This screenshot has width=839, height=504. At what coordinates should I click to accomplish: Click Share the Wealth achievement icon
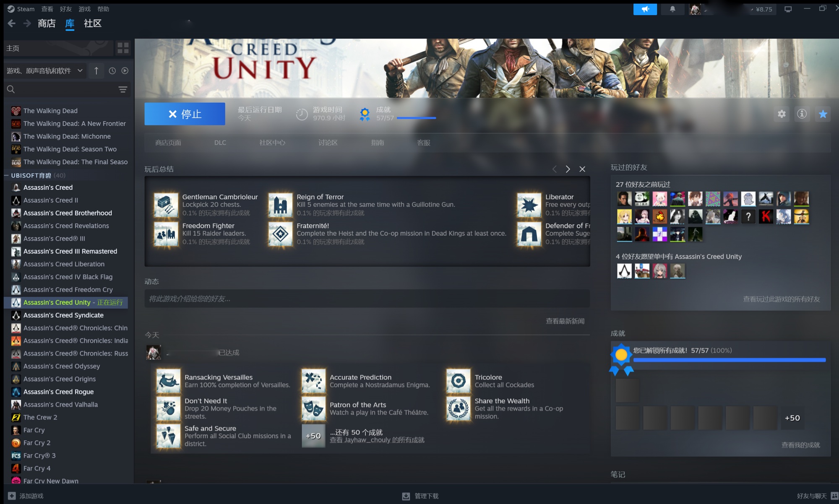(458, 408)
